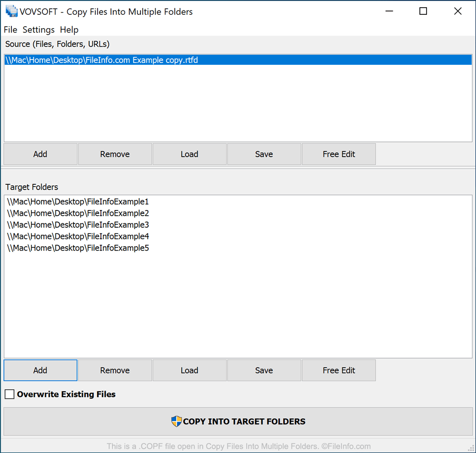
Task: Click Save under Source list
Action: (x=264, y=154)
